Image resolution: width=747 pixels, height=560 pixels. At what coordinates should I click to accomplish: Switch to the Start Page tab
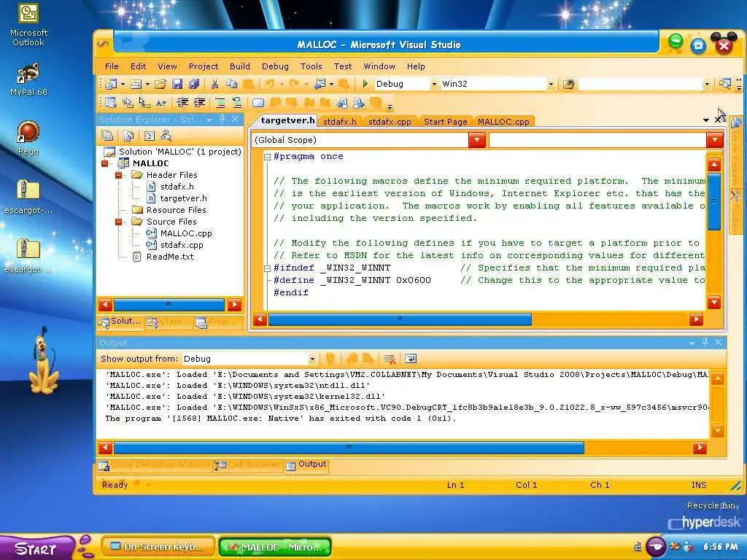(446, 122)
